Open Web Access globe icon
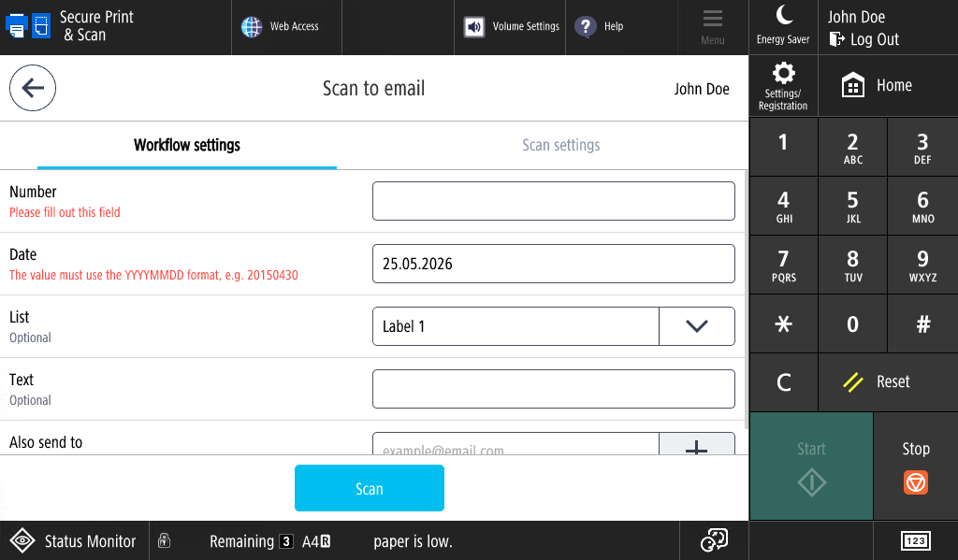 [x=251, y=27]
